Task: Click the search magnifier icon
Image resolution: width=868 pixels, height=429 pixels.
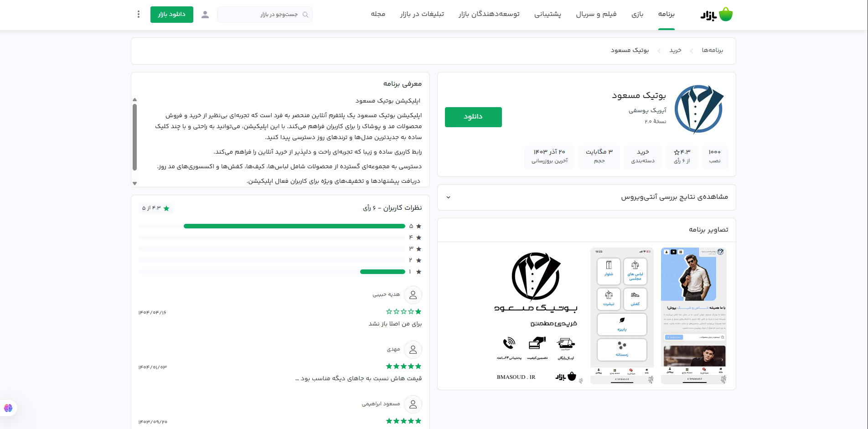Action: pos(306,14)
